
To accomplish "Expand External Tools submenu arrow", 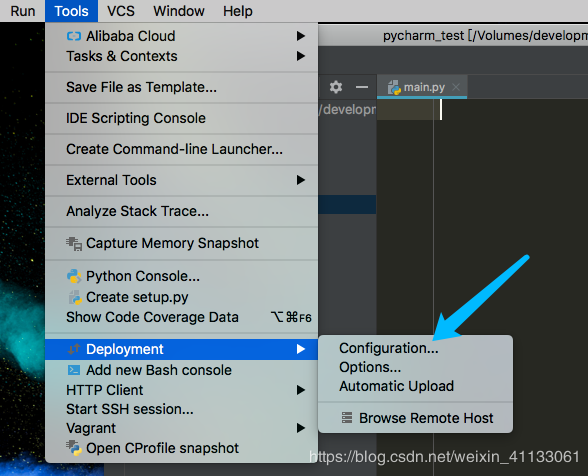I will point(301,180).
